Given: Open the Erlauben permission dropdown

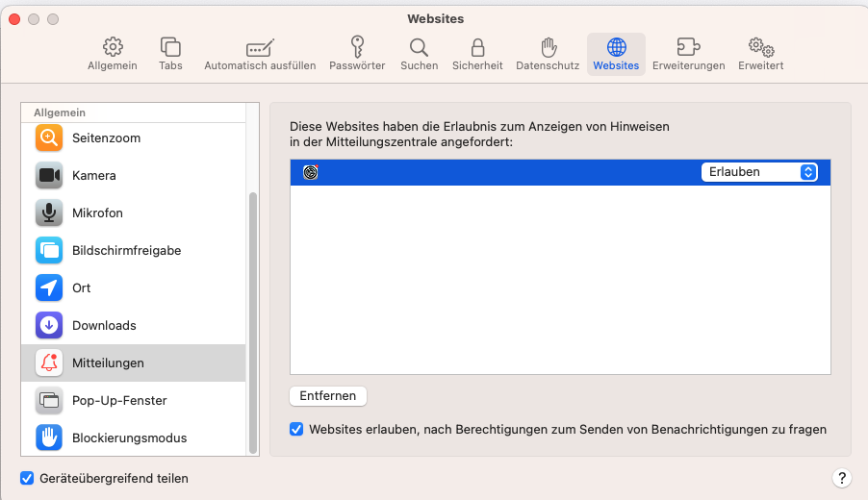Looking at the screenshot, I should [759, 172].
